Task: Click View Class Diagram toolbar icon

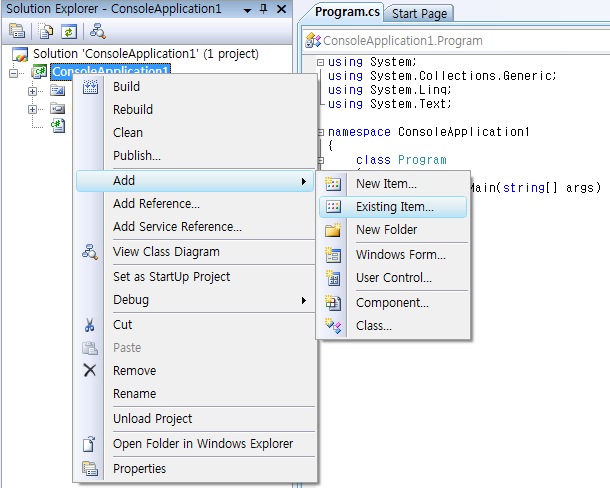Action: click(97, 31)
